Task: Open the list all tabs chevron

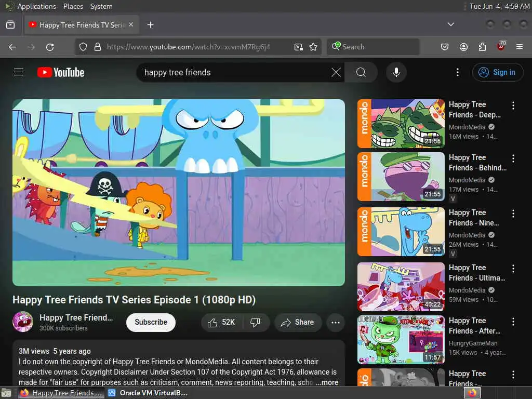Action: pos(451,24)
